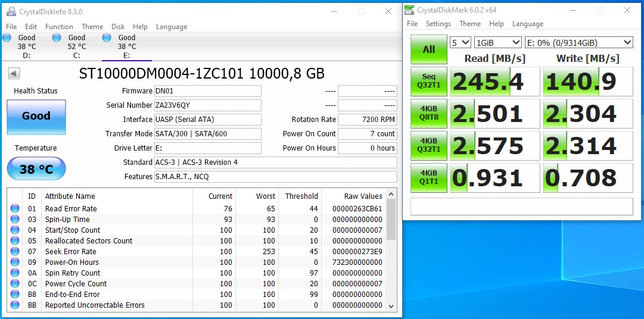Click status orb for Seek Error Rate
644x319 pixels.
point(15,251)
